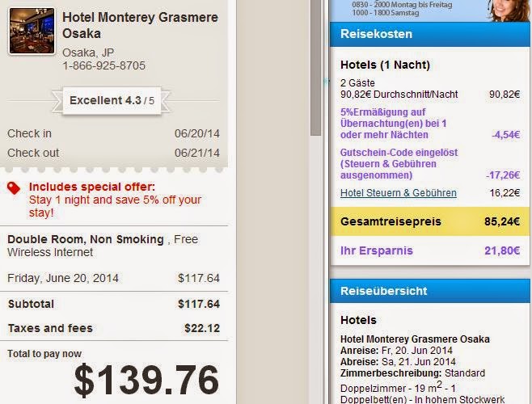Click the Ihr Ersparnis savings label
532x404 pixels.
tap(375, 250)
